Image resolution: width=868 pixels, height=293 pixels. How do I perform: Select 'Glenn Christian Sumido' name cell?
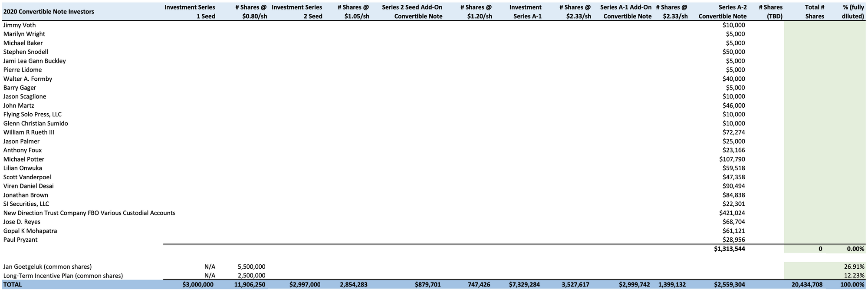[36, 123]
